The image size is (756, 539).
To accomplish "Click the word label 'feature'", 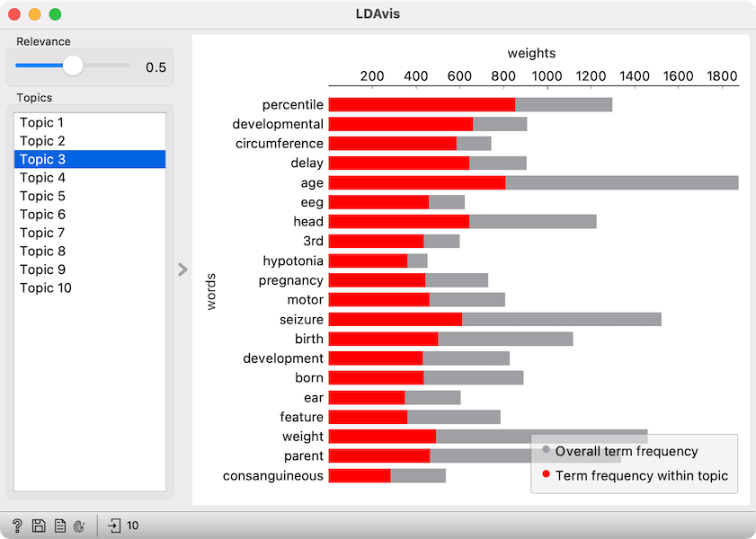I will coord(301,417).
